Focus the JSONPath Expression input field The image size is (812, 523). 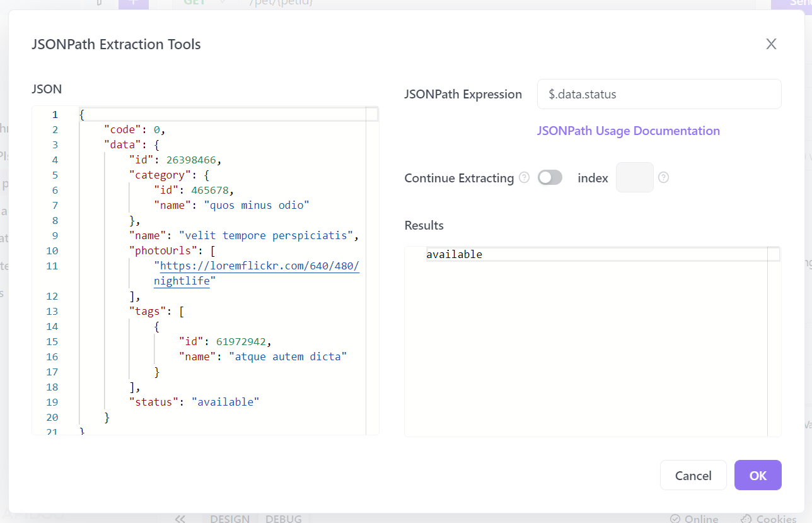coord(659,94)
